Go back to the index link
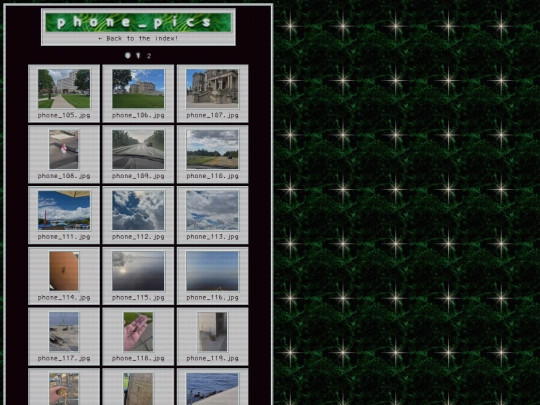540x405 pixels. tap(138, 39)
